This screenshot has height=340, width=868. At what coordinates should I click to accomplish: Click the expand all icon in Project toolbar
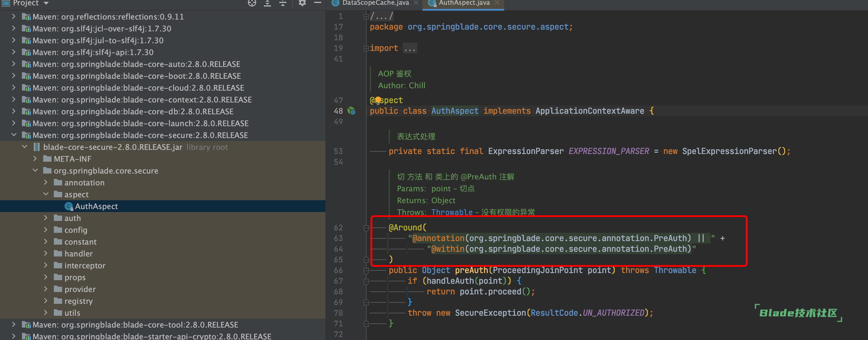(x=267, y=3)
